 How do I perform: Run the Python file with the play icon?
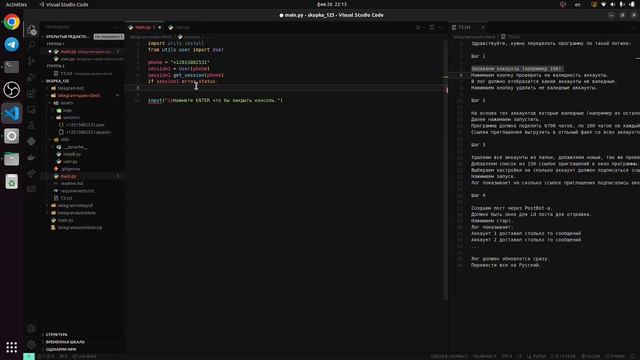(x=418, y=27)
